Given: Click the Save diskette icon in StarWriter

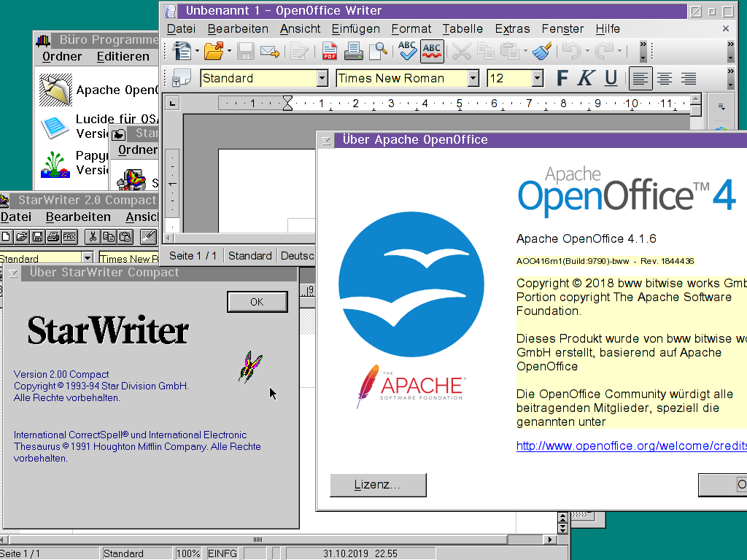Looking at the screenshot, I should click(37, 237).
